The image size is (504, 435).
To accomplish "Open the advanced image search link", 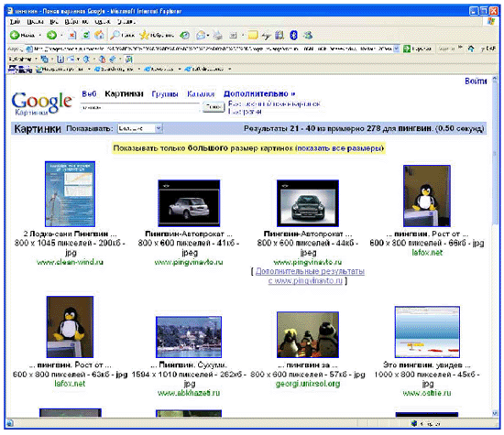I will click(274, 103).
